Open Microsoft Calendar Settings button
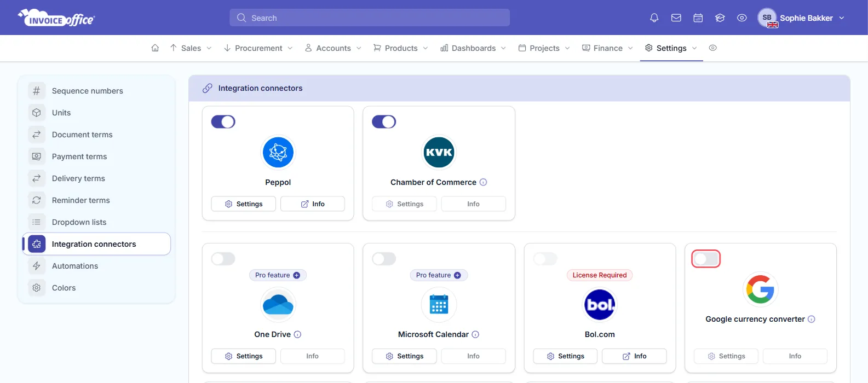 pyautogui.click(x=404, y=356)
